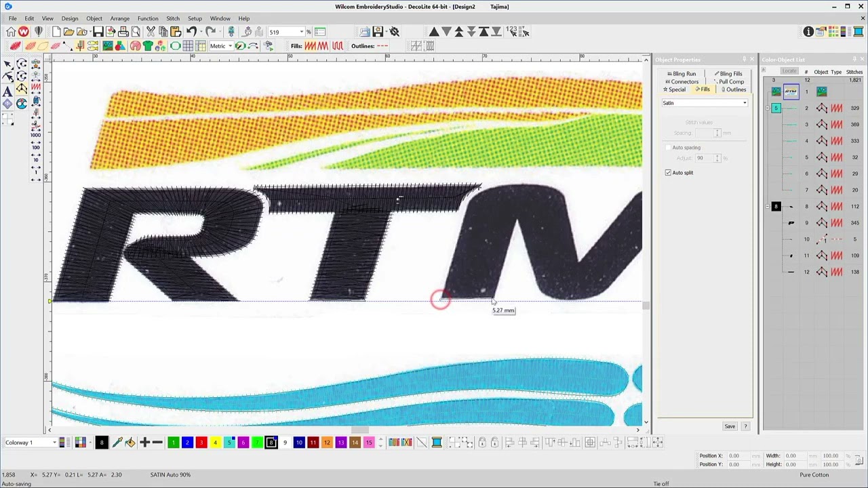Viewport: 868px width, 488px height.
Task: Open the Stitch menu
Action: click(x=173, y=18)
